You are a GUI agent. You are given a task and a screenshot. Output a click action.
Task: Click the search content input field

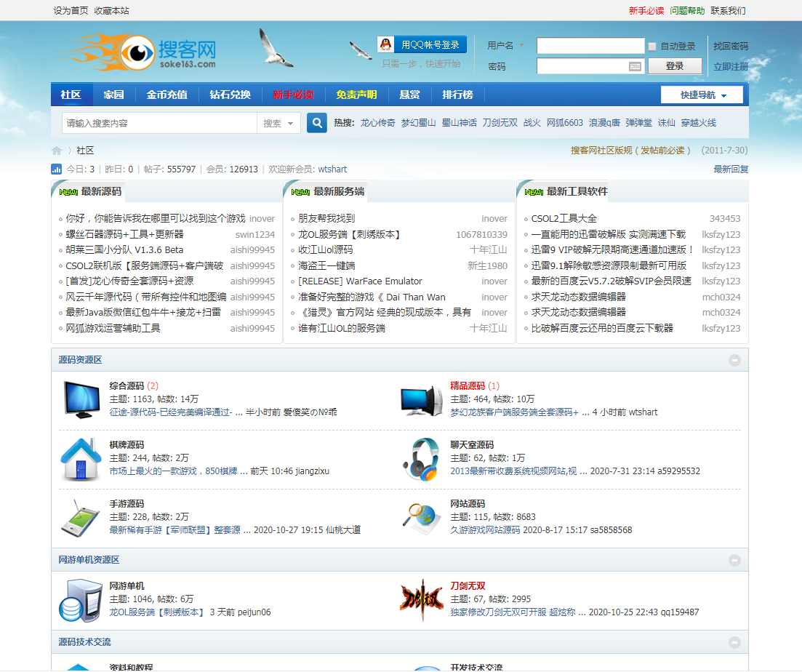tap(159, 124)
